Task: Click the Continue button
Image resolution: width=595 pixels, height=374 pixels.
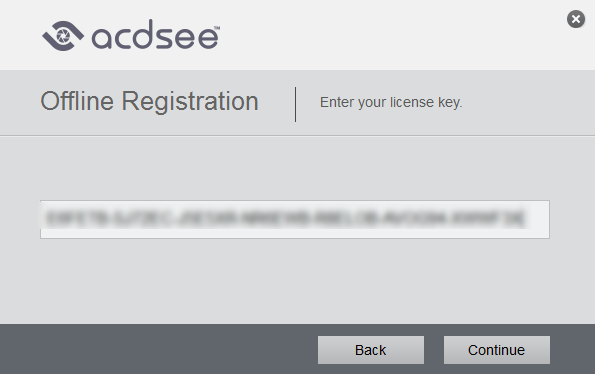Action: coord(497,350)
